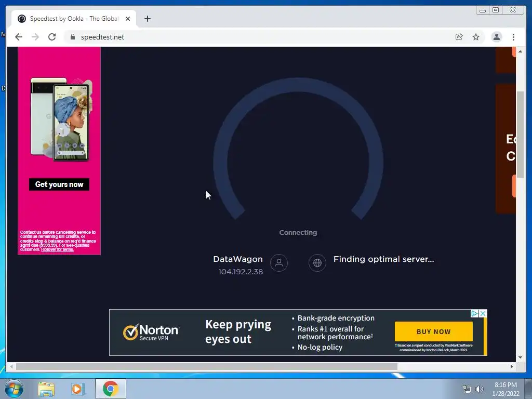Select the Speedtest by Ookla tab
Viewport: 532px width, 399px height.
click(74, 19)
